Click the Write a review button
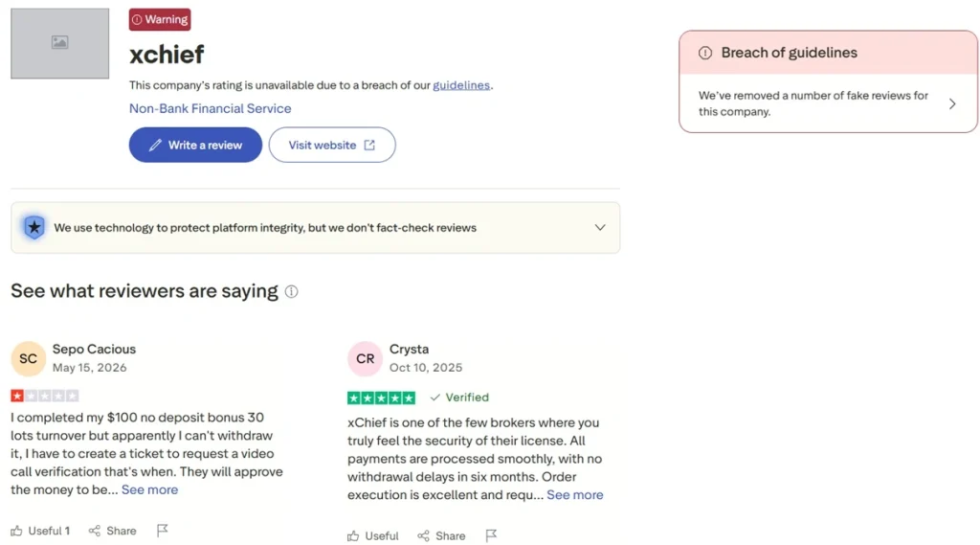This screenshot has height=545, width=980. [x=195, y=146]
